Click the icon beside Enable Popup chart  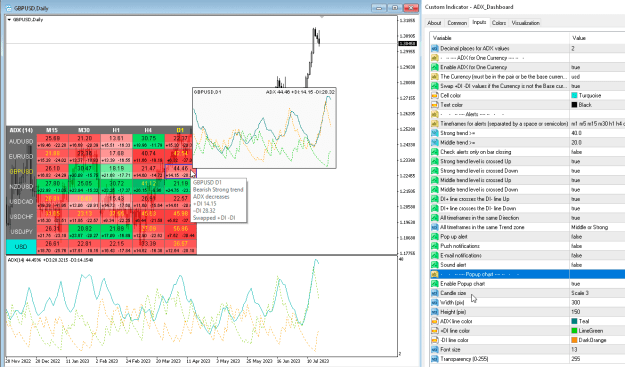(x=435, y=284)
